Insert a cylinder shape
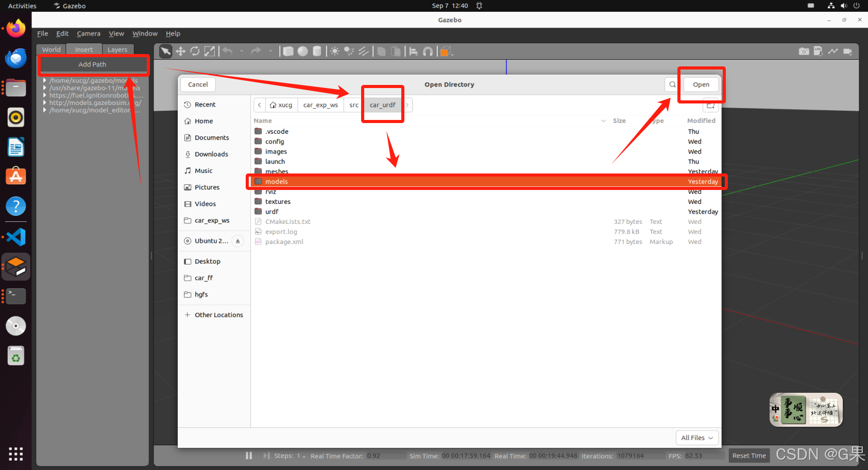The height and width of the screenshot is (470, 868). coord(317,51)
